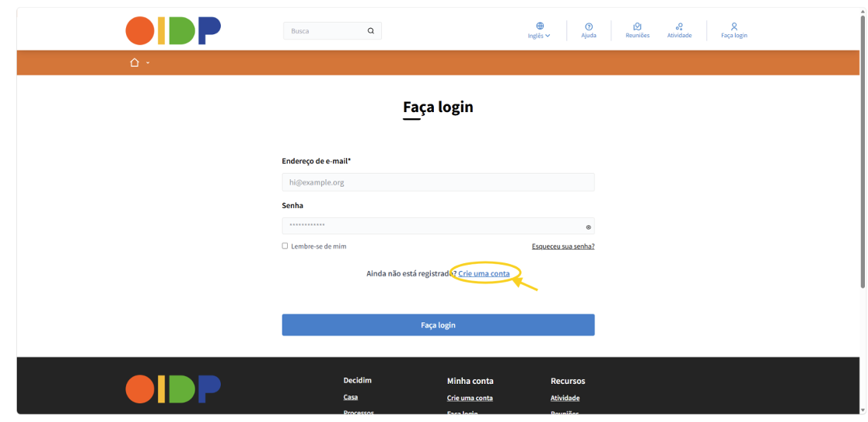868x422 pixels.
Task: Click the OIDP logo in header
Action: coord(173,31)
